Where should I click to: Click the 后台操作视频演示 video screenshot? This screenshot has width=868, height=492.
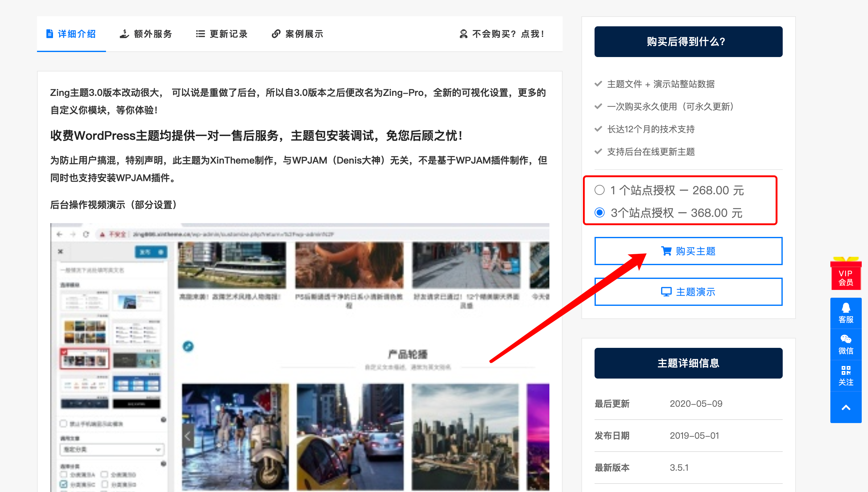click(x=299, y=357)
